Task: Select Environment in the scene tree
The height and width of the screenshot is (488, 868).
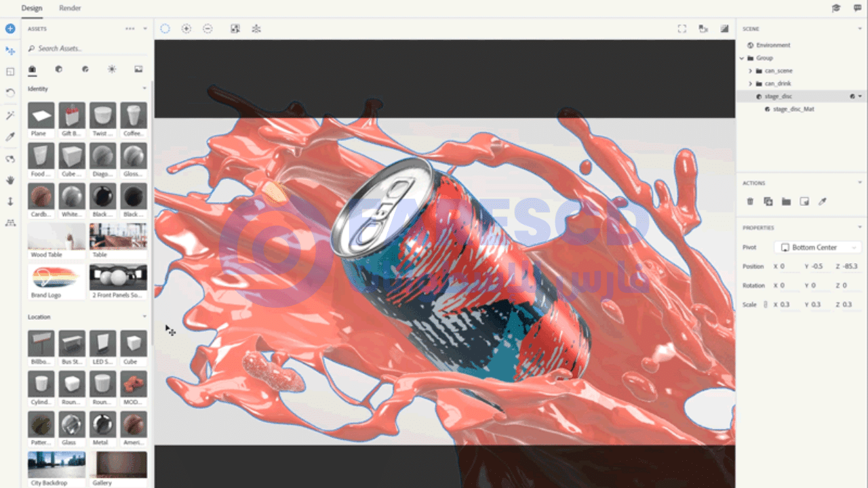Action: tap(773, 45)
